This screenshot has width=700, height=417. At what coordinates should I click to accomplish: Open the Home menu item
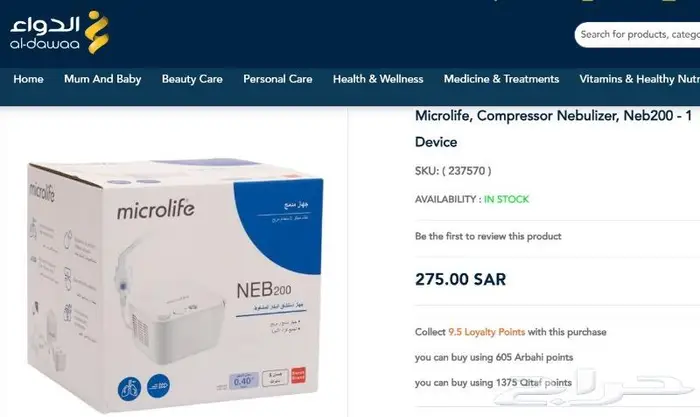(x=29, y=79)
